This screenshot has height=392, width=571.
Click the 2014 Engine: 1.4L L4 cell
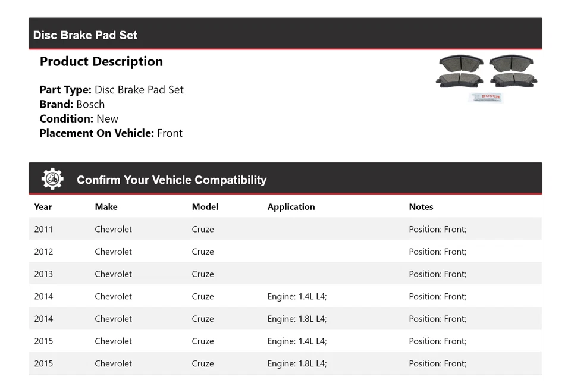(297, 296)
